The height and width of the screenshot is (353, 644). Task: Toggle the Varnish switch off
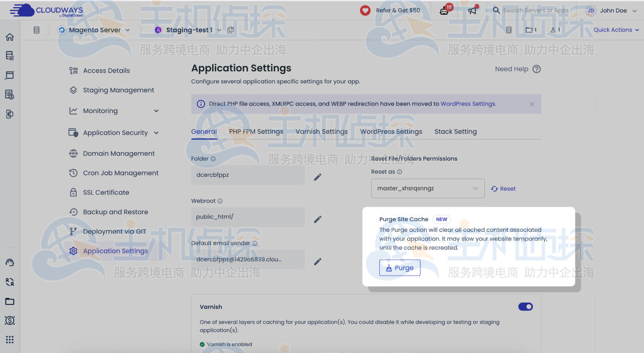click(525, 307)
